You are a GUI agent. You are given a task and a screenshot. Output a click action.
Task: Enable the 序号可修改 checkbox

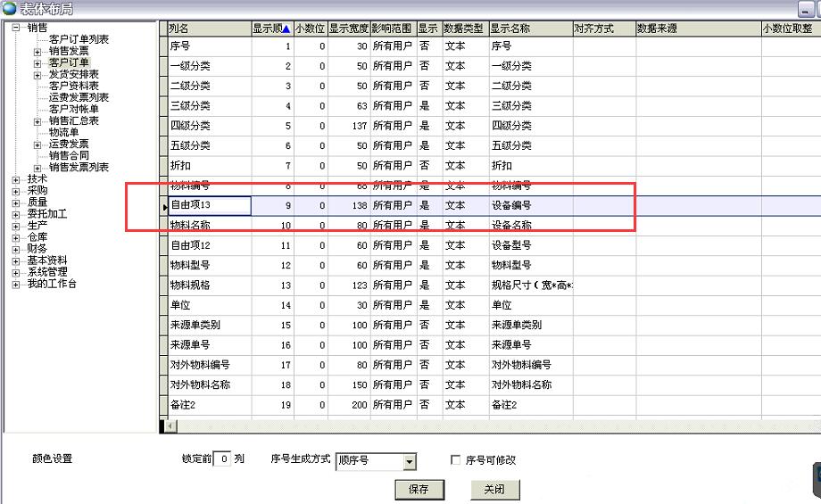[x=456, y=460]
